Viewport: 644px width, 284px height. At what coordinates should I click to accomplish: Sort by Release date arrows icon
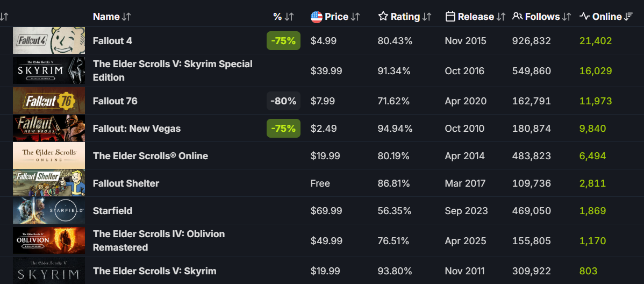[x=501, y=17]
